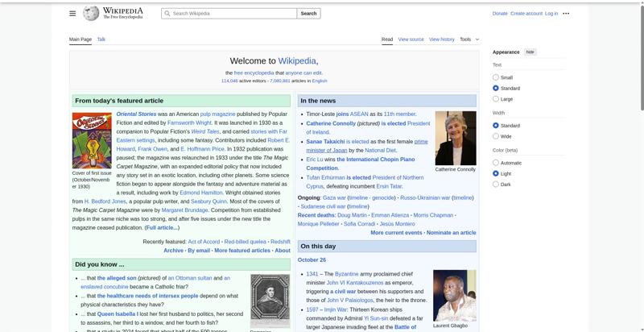
Task: Choose Wide width setting
Action: point(496,136)
